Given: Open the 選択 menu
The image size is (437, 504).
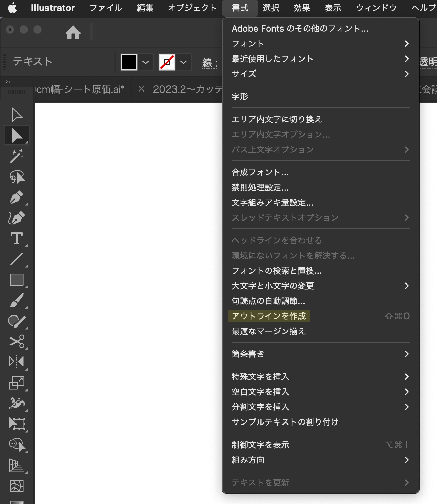Looking at the screenshot, I should 271,8.
